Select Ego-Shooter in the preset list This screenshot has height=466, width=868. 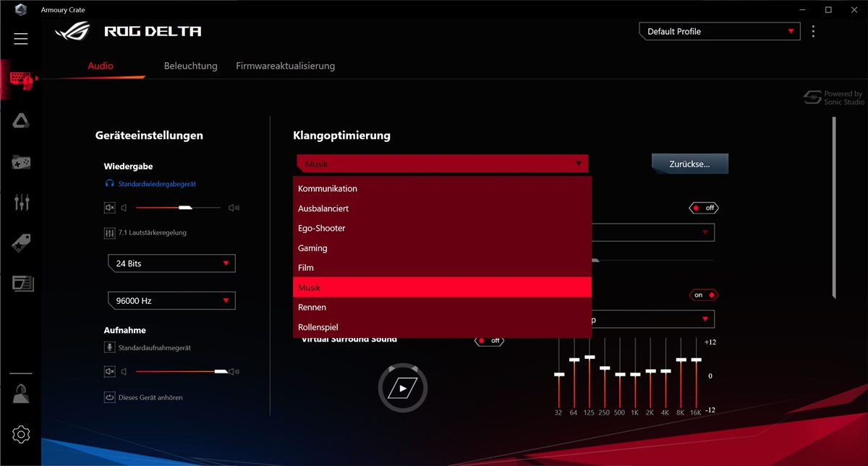[442, 228]
